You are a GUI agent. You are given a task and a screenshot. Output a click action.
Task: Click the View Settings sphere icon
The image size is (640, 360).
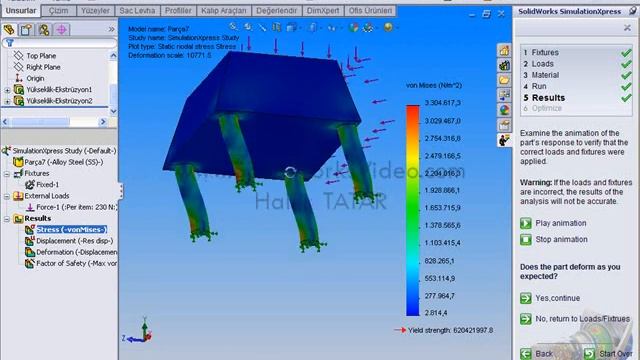pyautogui.click(x=388, y=27)
